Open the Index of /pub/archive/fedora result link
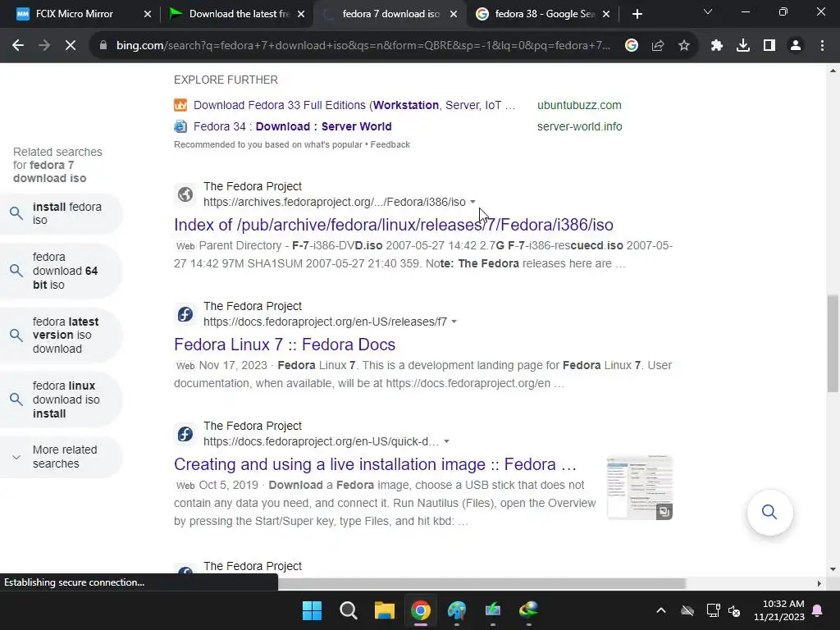This screenshot has width=840, height=630. (394, 225)
